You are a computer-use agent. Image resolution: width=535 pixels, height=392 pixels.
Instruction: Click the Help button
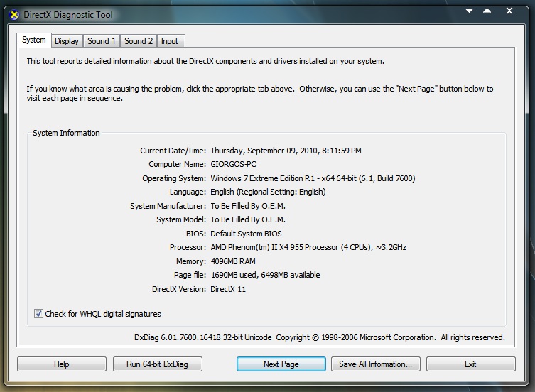pos(61,364)
